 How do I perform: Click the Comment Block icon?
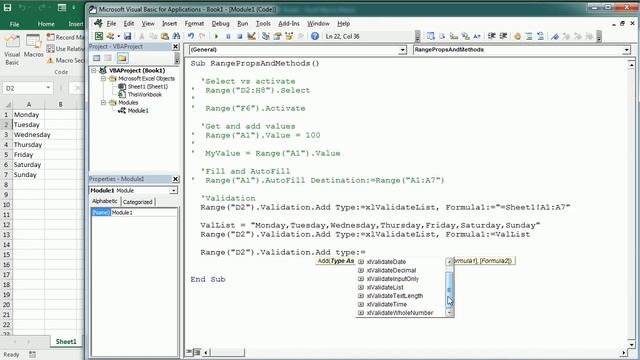pos(529,36)
